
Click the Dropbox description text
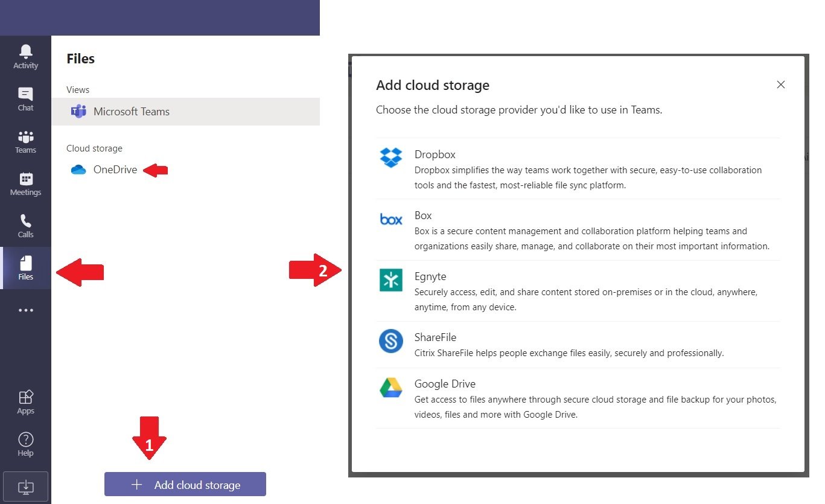(x=588, y=177)
